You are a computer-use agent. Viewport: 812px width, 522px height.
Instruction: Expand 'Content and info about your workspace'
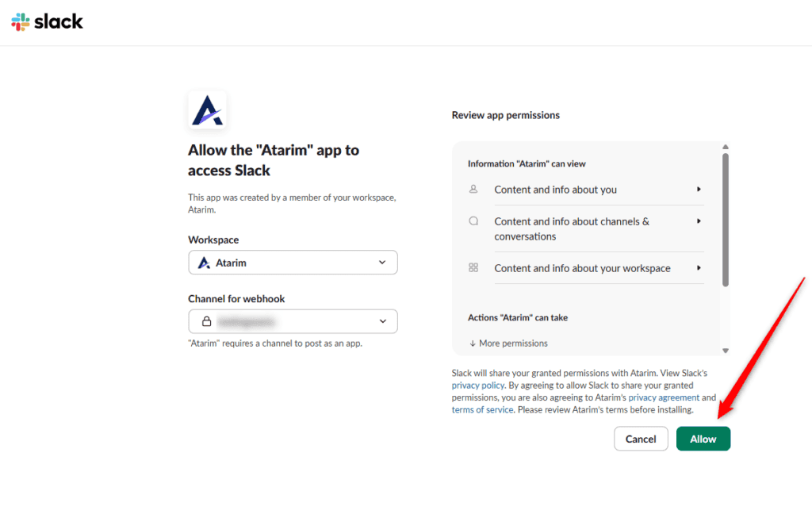[x=599, y=268]
